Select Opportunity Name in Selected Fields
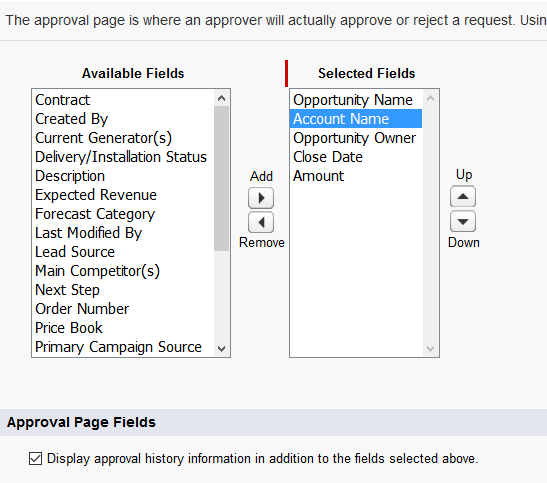Image resolution: width=547 pixels, height=483 pixels. click(356, 100)
